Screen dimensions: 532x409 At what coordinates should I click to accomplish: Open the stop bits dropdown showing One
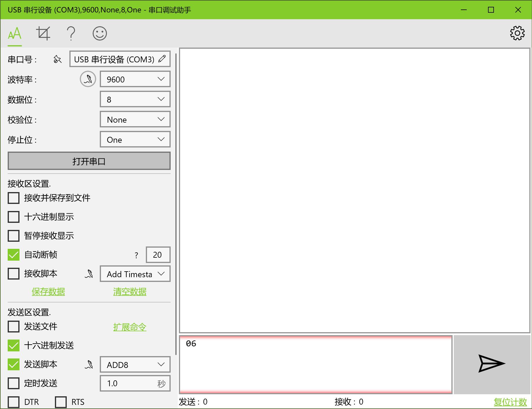tap(135, 139)
